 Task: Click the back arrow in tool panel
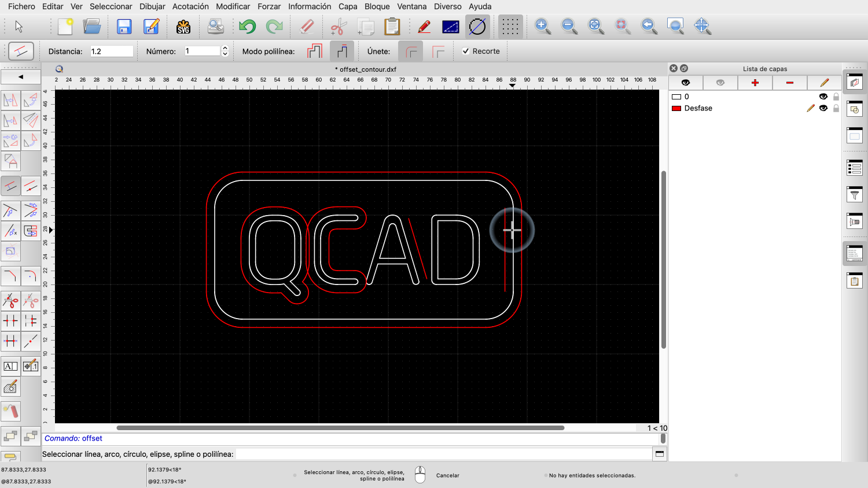(x=21, y=77)
